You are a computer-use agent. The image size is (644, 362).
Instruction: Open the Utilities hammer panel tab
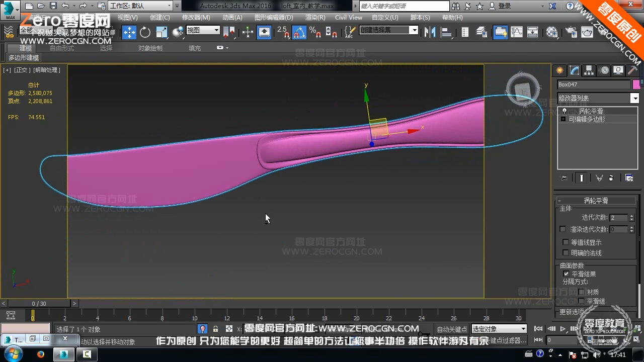pyautogui.click(x=632, y=70)
